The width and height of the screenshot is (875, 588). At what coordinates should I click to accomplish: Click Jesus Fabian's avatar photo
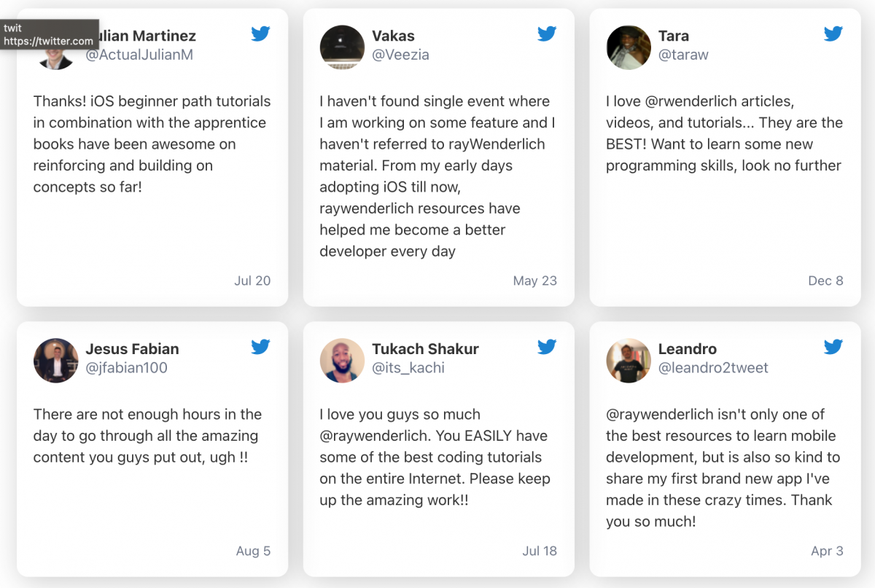pyautogui.click(x=55, y=361)
